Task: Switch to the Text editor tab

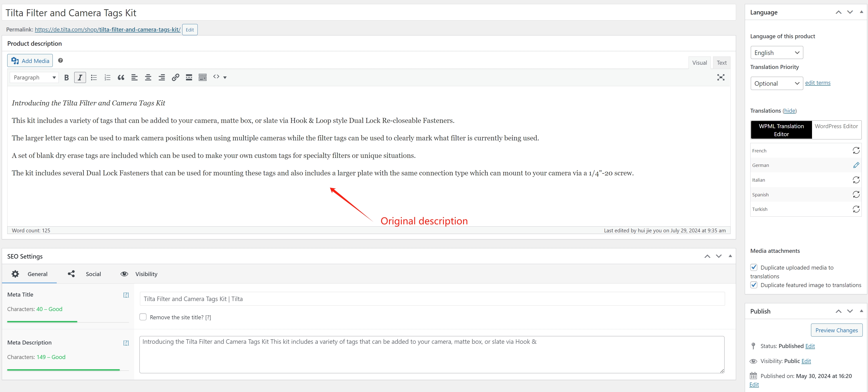Action: point(721,63)
